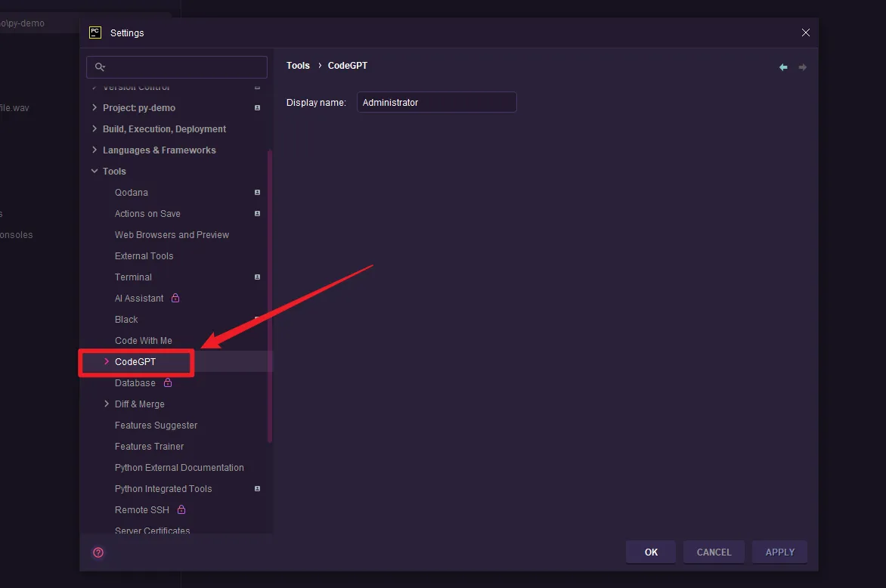Expand the CodeGPT tree node
886x588 pixels.
pos(107,362)
